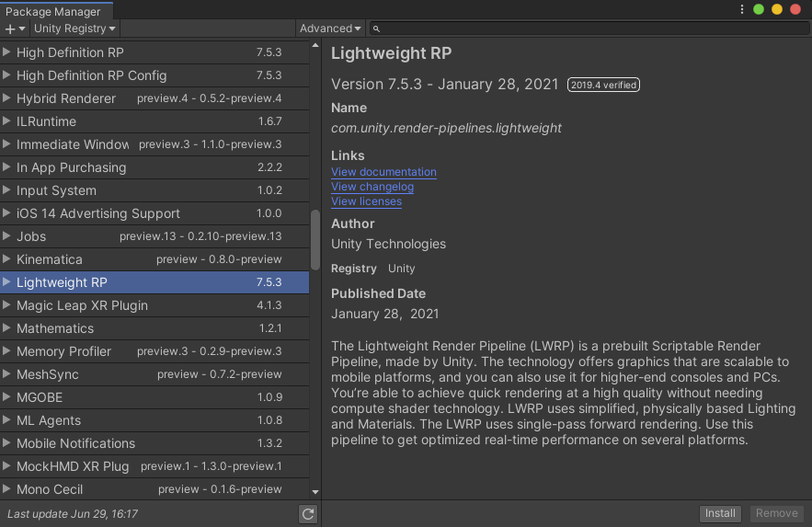Screen dimensions: 812x527
Task: Click the scroll down arrow in package list
Action: pyautogui.click(x=315, y=493)
